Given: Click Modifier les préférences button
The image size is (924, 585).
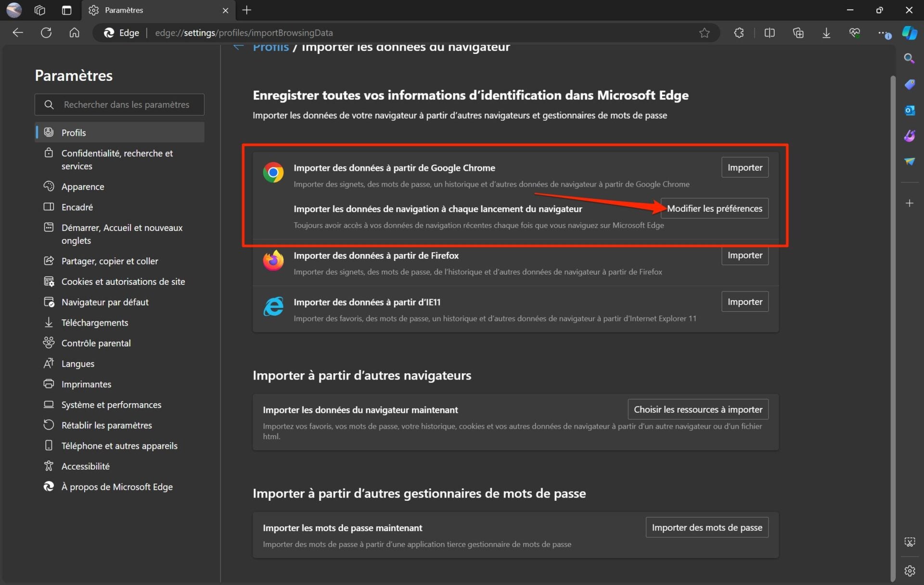Looking at the screenshot, I should pos(714,208).
